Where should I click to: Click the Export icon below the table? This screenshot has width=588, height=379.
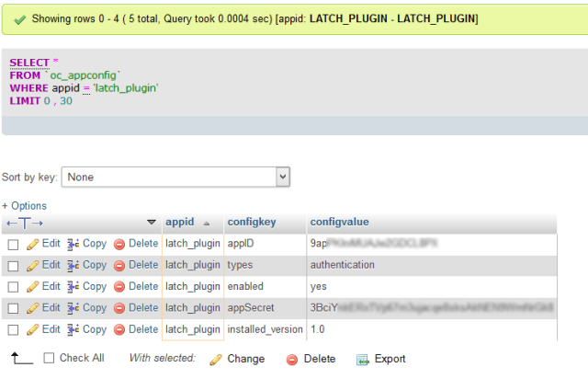tap(363, 359)
